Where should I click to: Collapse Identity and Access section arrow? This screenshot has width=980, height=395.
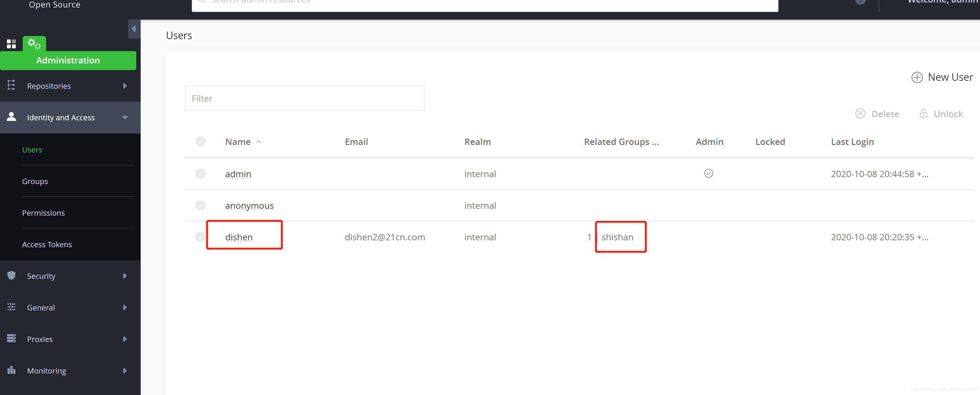pyautogui.click(x=125, y=118)
